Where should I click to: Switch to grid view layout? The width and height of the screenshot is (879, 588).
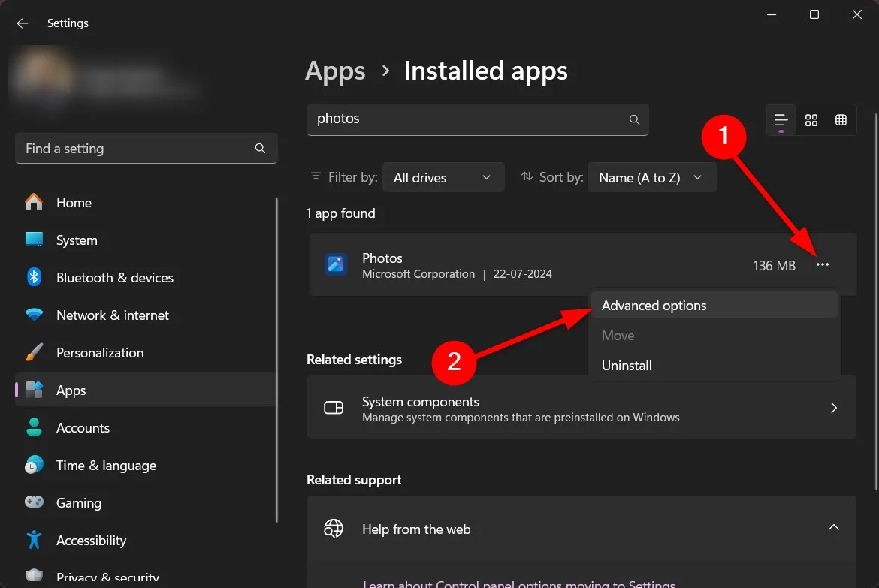click(x=811, y=120)
